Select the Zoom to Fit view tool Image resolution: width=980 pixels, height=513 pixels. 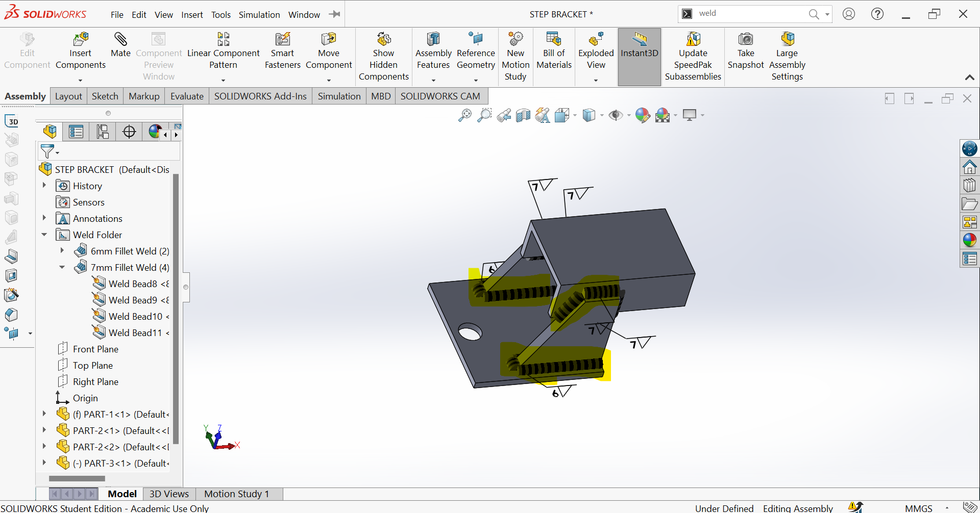[x=464, y=115]
